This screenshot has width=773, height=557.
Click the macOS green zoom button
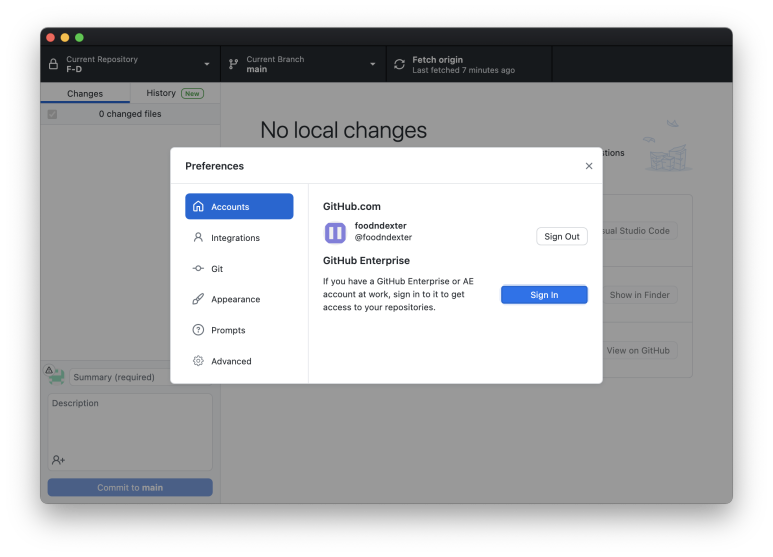click(79, 37)
